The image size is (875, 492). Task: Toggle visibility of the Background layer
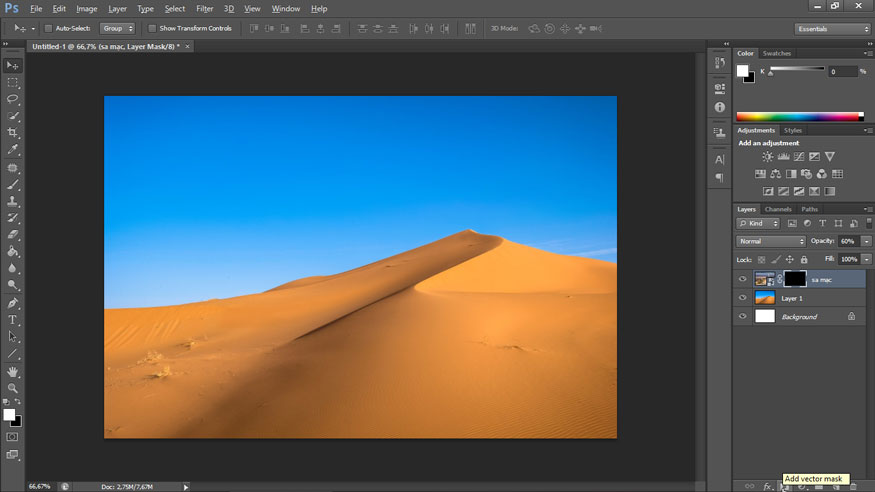coord(742,316)
